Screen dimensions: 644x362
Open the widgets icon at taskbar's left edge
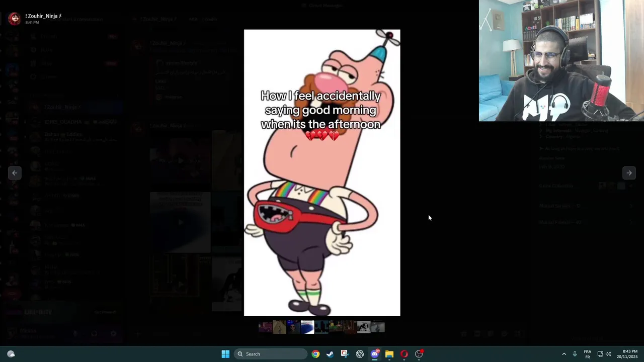click(11, 354)
